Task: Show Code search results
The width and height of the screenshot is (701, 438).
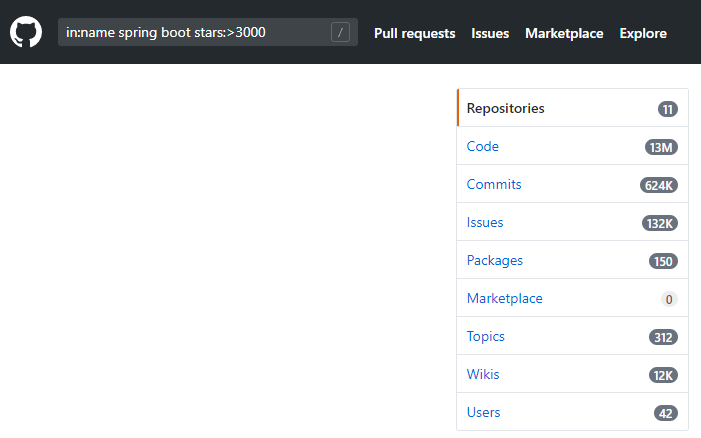Action: [x=572, y=146]
